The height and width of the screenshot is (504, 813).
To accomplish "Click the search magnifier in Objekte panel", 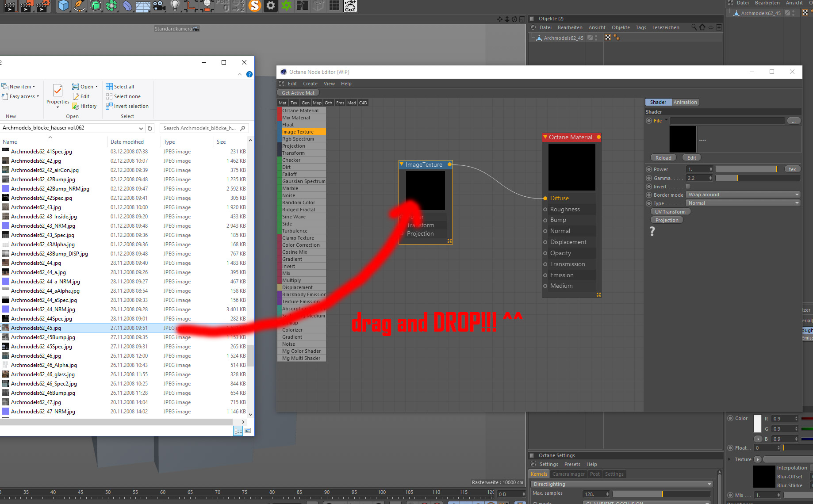I will pos(694,27).
